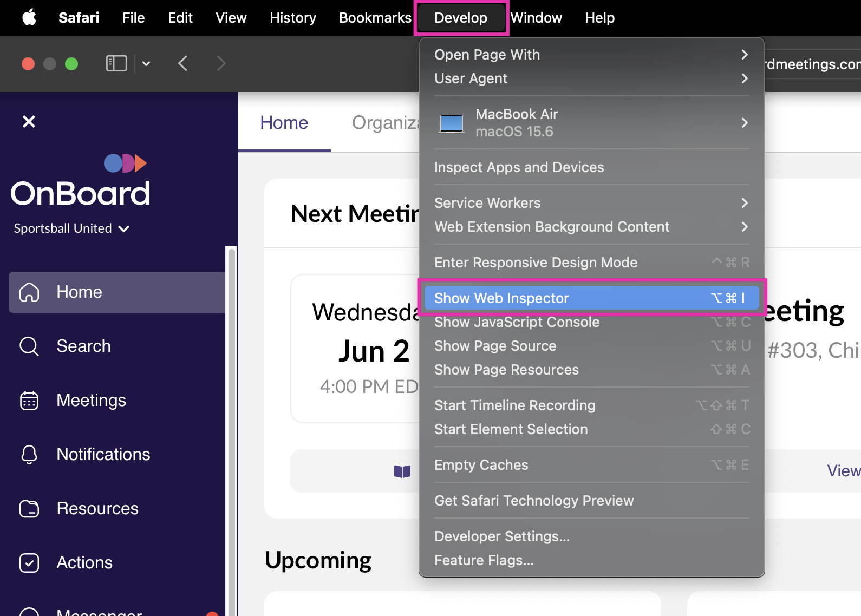Open the Resources folder icon
The height and width of the screenshot is (616, 861).
pyautogui.click(x=29, y=509)
